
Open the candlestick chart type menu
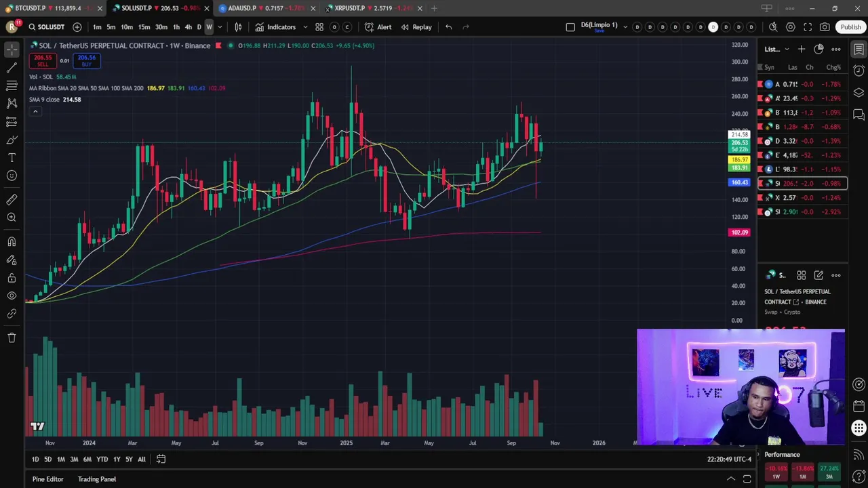(238, 27)
